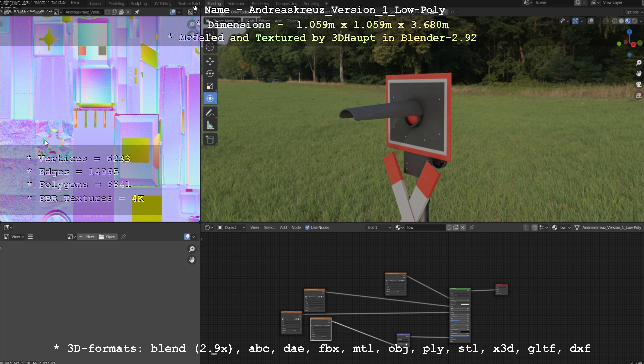Click the new scene icon beside Scene field
The image size is (644, 364).
point(577,3)
